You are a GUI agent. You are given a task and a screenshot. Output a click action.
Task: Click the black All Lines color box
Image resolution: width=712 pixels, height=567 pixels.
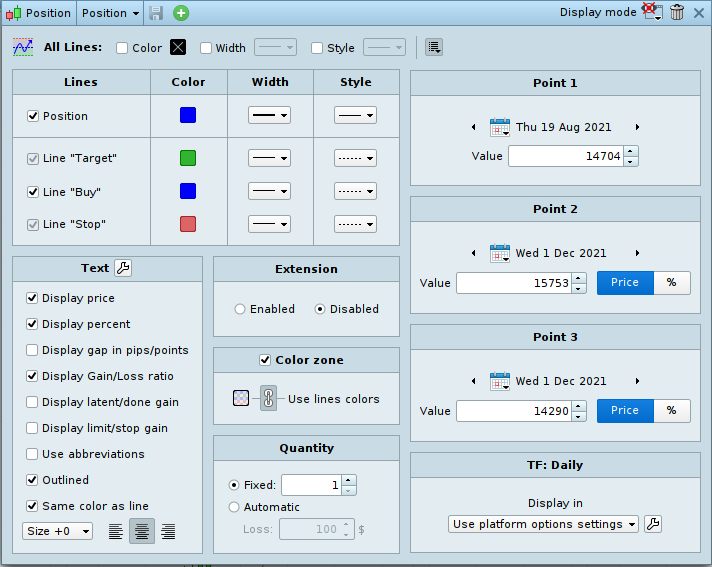tap(178, 47)
